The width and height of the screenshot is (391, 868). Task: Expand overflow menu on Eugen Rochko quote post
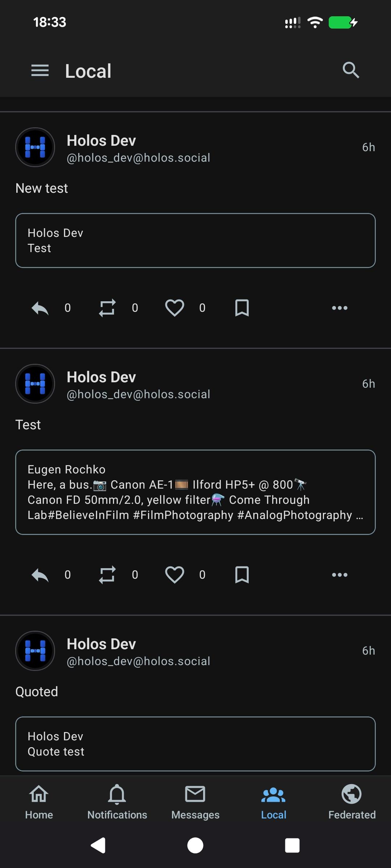340,575
